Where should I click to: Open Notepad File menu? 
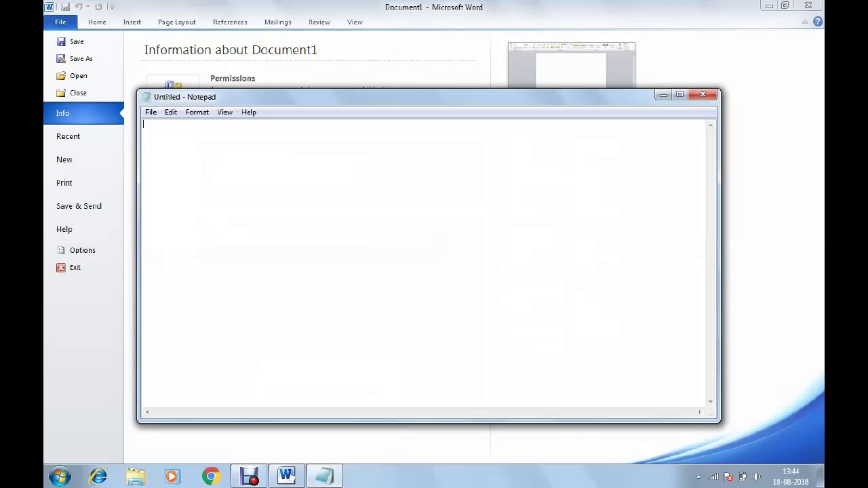click(x=151, y=112)
